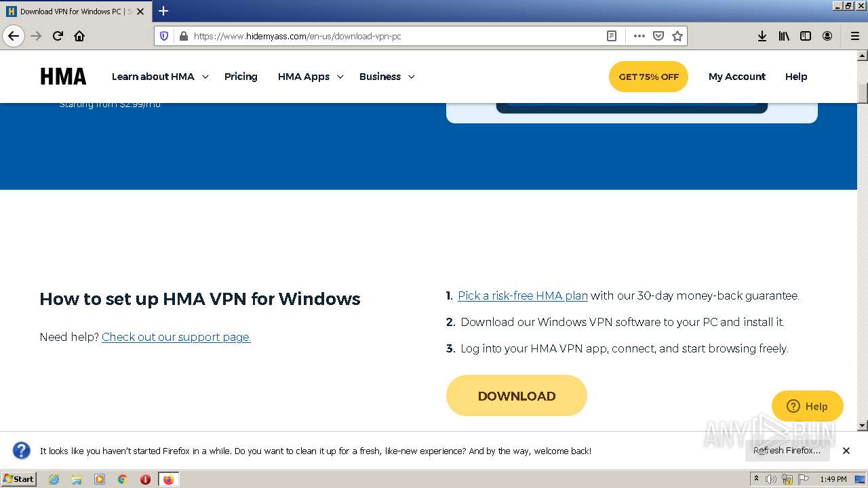Open My Account page
The height and width of the screenshot is (488, 868).
(737, 77)
